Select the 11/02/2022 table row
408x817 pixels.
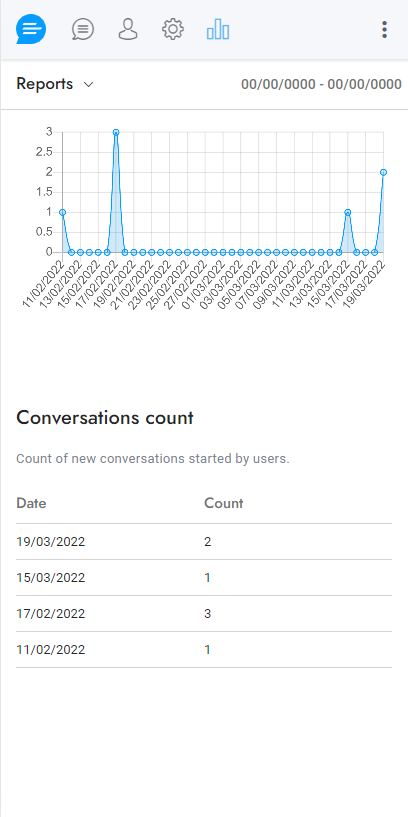(x=204, y=650)
